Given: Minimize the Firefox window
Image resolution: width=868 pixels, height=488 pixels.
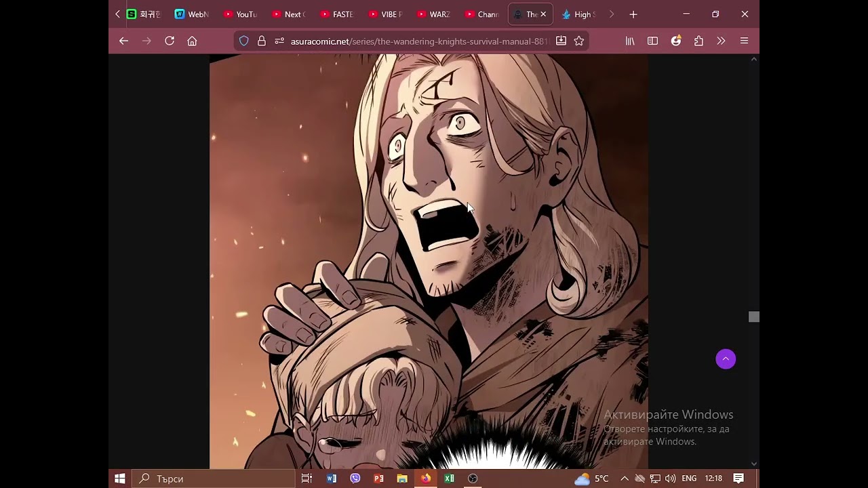Looking at the screenshot, I should click(x=686, y=14).
